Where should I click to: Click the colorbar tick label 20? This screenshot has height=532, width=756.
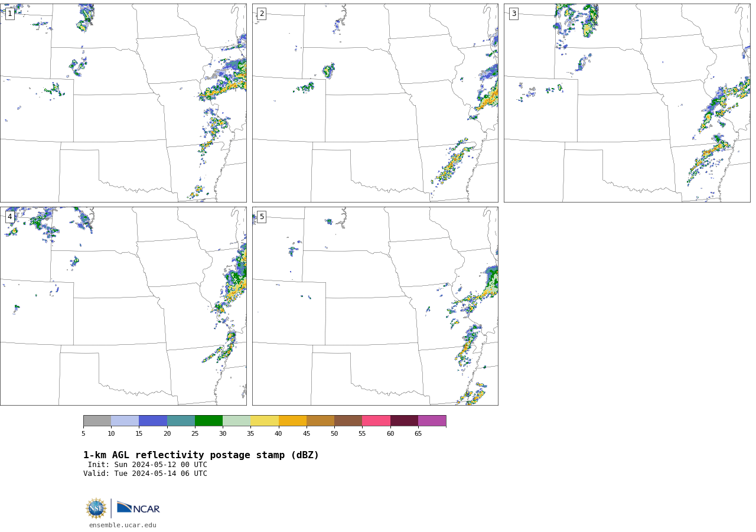167,433
